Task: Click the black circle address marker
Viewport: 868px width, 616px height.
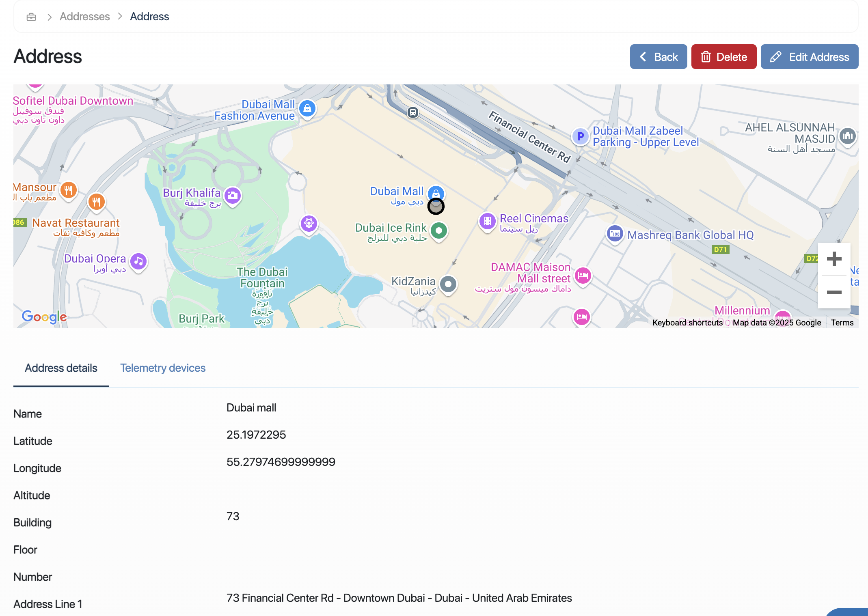Action: pos(436,207)
